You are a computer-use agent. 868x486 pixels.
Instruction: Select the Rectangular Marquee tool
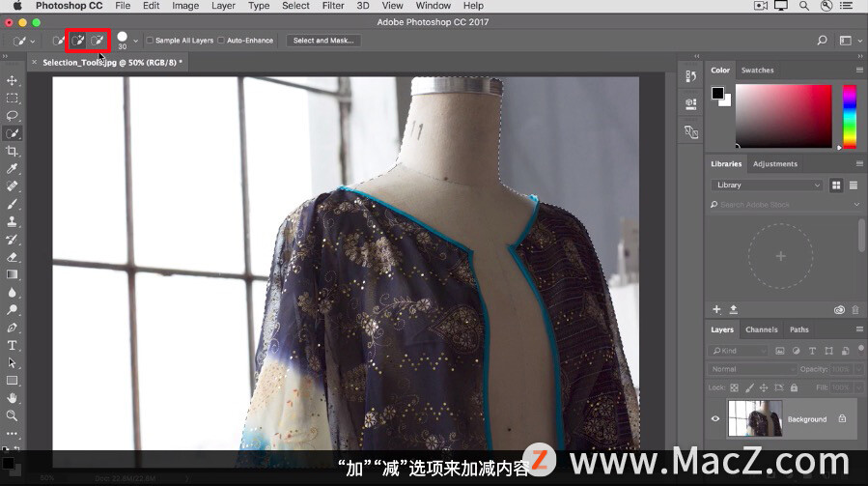12,99
